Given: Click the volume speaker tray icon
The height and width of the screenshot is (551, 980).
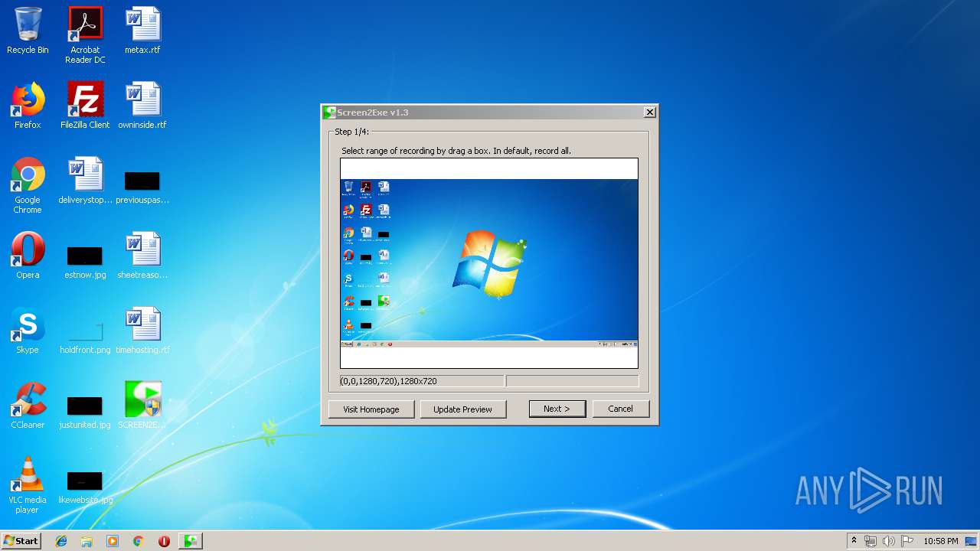Looking at the screenshot, I should point(889,541).
